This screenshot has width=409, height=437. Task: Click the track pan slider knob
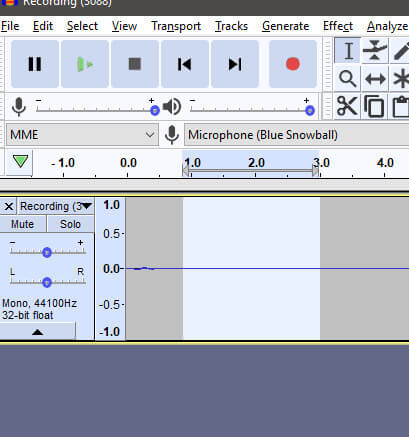pos(47,282)
